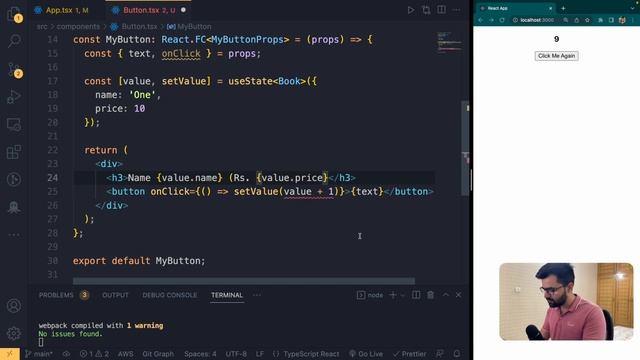The width and height of the screenshot is (640, 360).
Task: Split the terminal pane
Action: pos(416,295)
